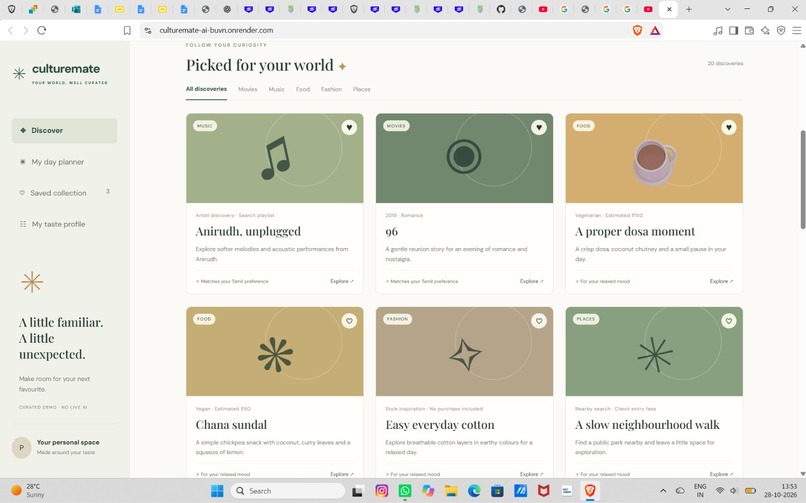Select the Food filter tab

pos(303,89)
